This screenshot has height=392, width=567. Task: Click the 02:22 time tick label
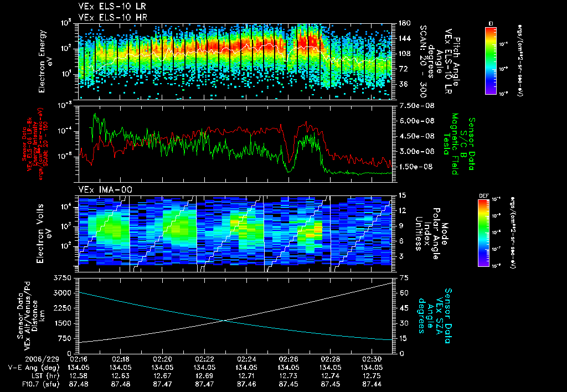tap(204, 359)
